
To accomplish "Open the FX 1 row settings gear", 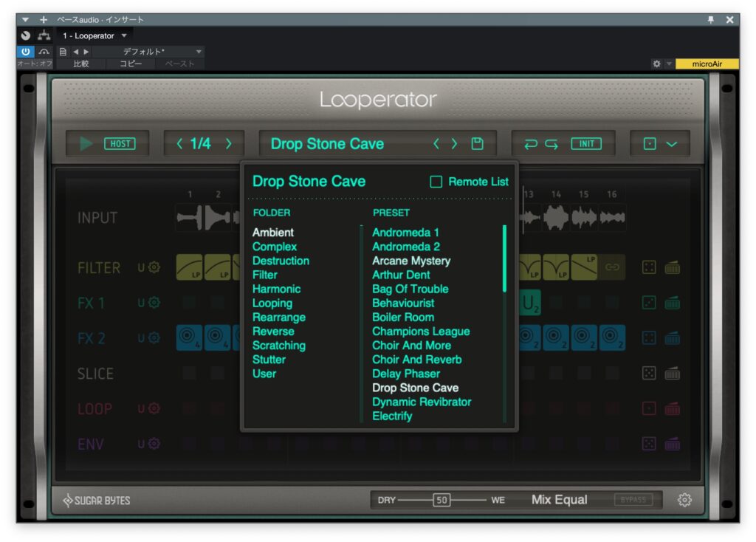I will [154, 303].
